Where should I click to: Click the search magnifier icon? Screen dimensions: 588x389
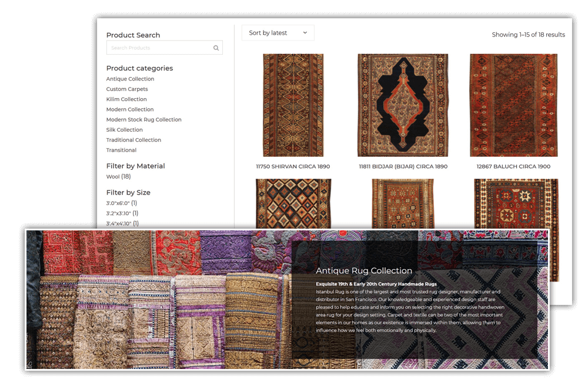(216, 48)
